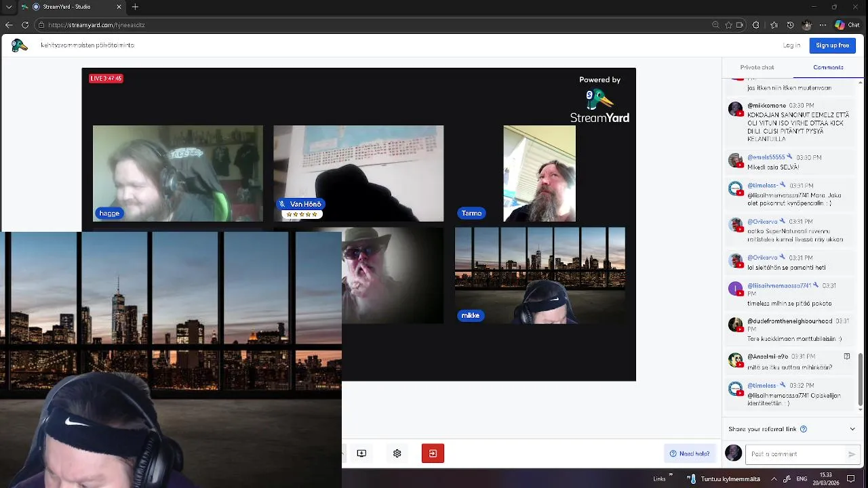The height and width of the screenshot is (488, 868).
Task: Click @Anselmi-e9o username in comments
Action: click(x=768, y=357)
